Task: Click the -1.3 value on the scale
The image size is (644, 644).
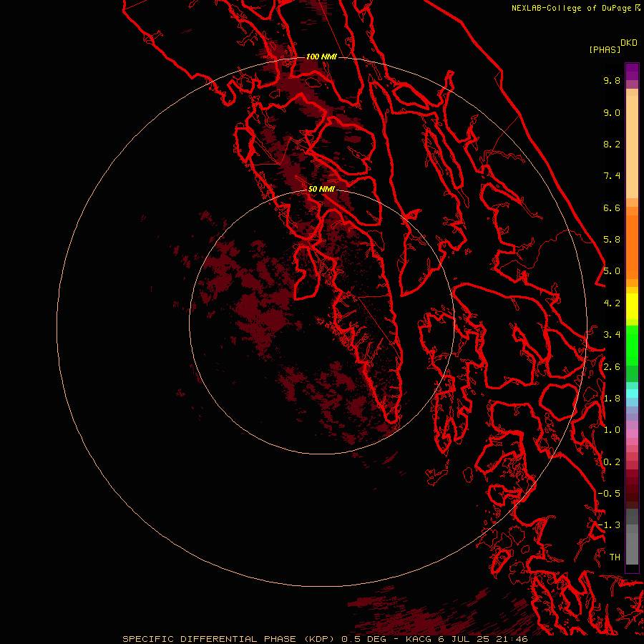Action: (609, 525)
